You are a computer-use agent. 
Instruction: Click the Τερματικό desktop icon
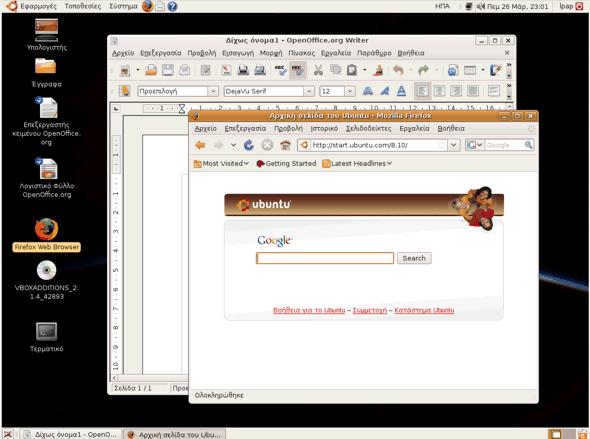coord(47,337)
